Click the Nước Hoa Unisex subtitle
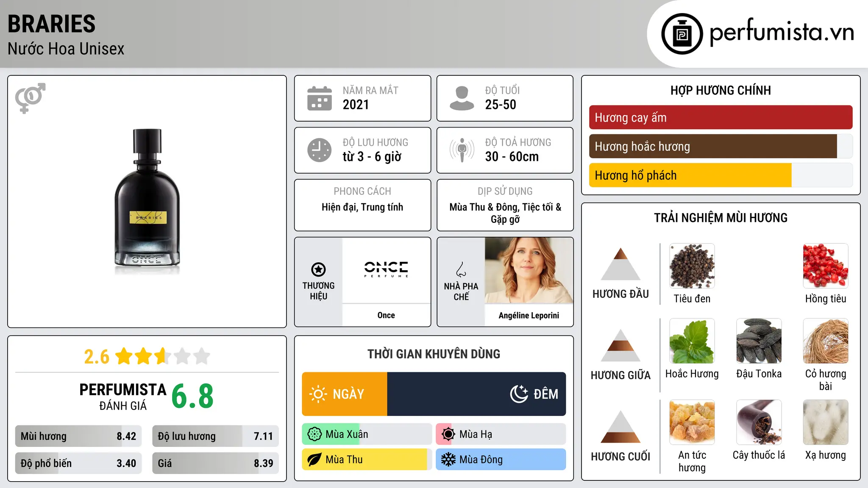This screenshot has height=488, width=868. tap(66, 49)
